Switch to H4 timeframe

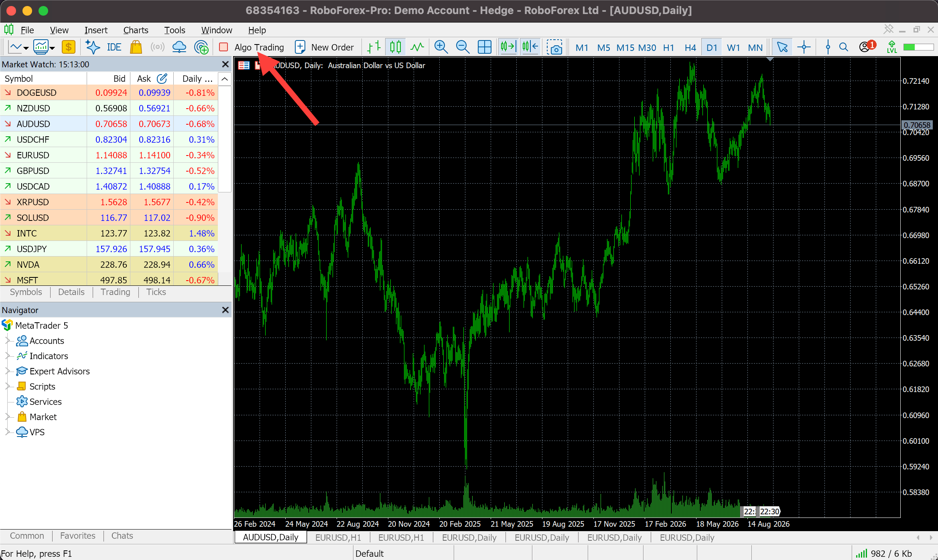point(690,48)
